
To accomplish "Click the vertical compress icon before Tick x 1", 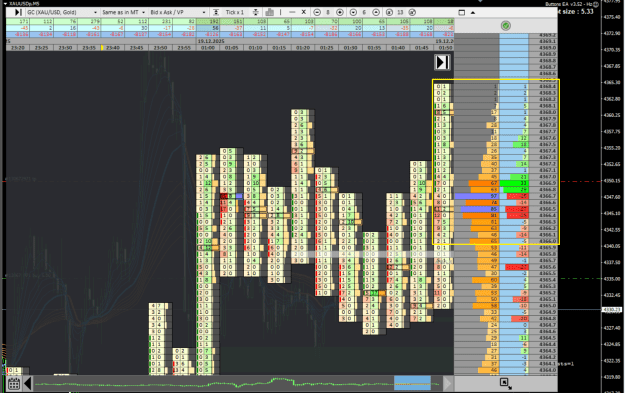I will pos(216,12).
